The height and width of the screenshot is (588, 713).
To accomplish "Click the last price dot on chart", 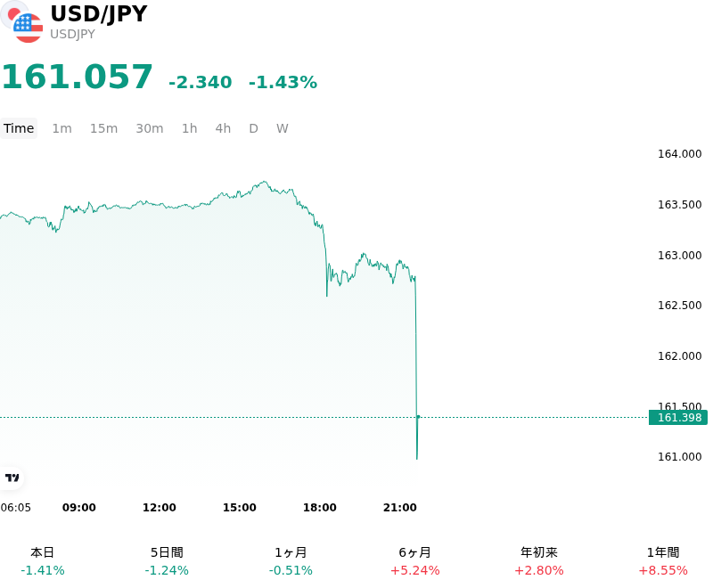I will point(418,417).
